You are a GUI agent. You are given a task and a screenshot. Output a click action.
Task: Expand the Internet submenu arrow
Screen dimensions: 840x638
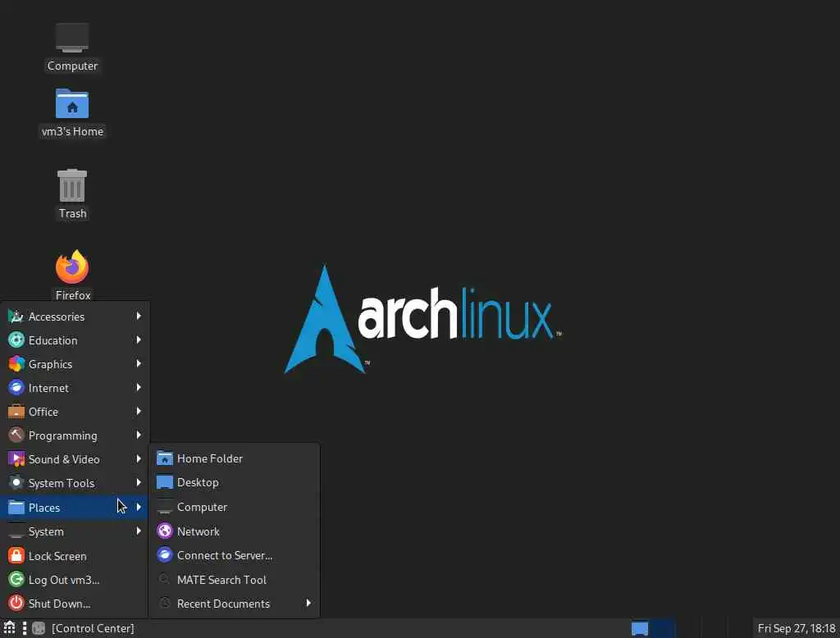coord(139,387)
